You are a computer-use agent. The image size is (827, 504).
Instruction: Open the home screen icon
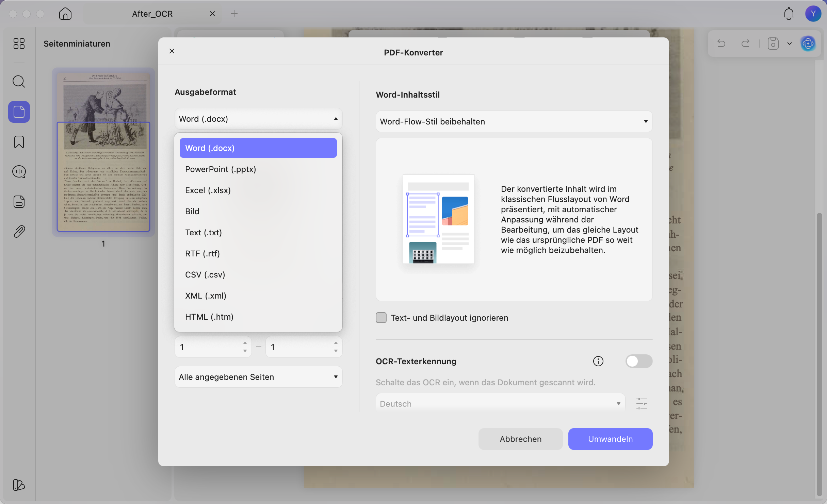click(65, 14)
